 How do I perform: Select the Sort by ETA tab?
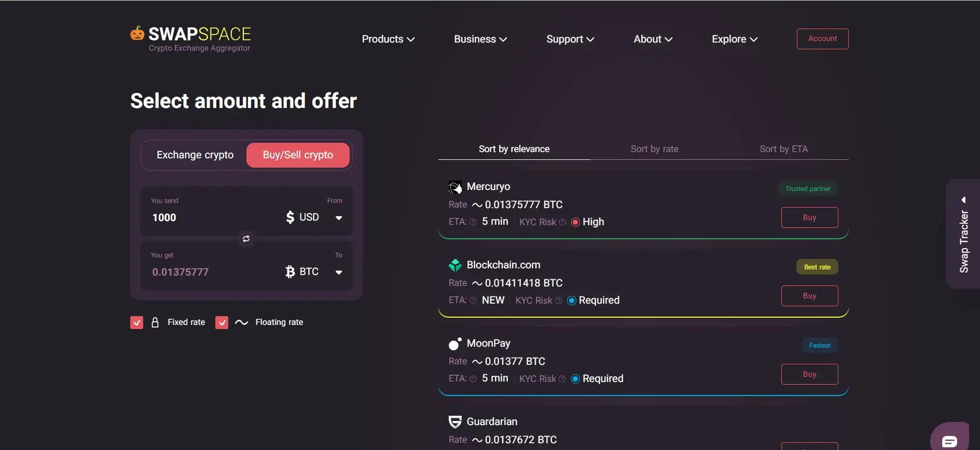pos(783,149)
